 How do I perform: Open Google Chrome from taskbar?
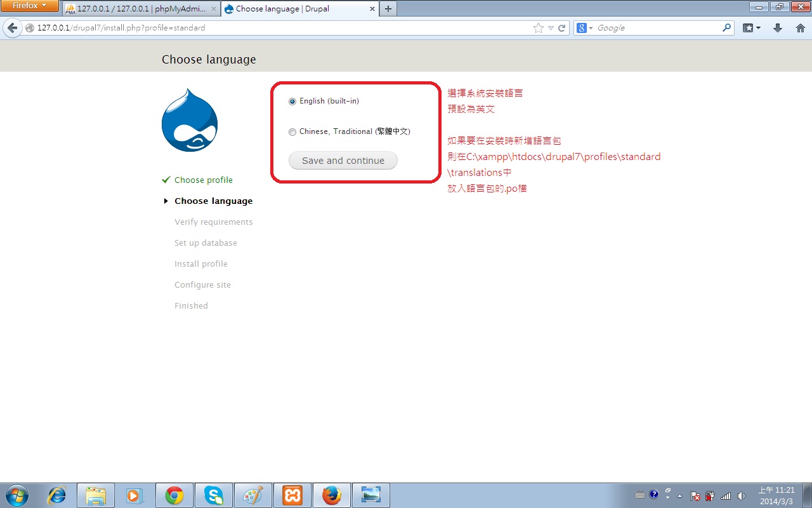(x=174, y=495)
